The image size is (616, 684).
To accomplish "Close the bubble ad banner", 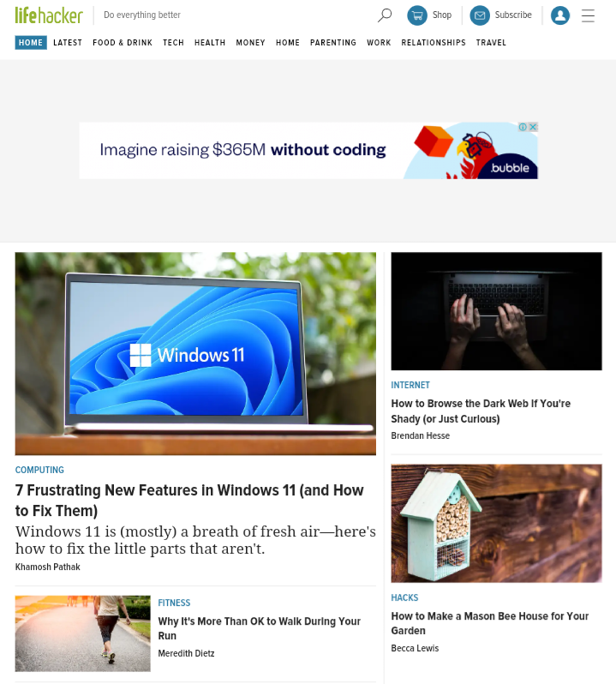I will [533, 127].
